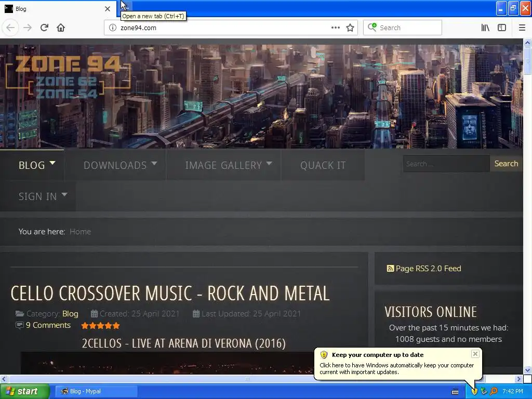The width and height of the screenshot is (532, 399).
Task: Open the BLOG navigation menu
Action: pyautogui.click(x=32, y=165)
